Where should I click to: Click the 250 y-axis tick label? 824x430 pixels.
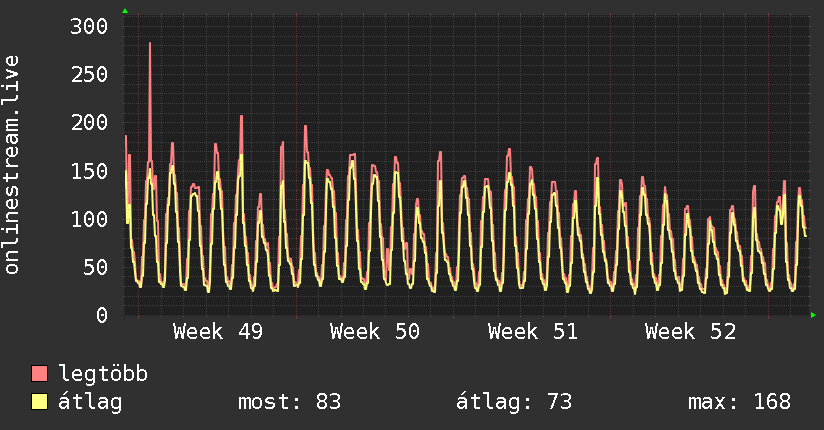pos(88,74)
